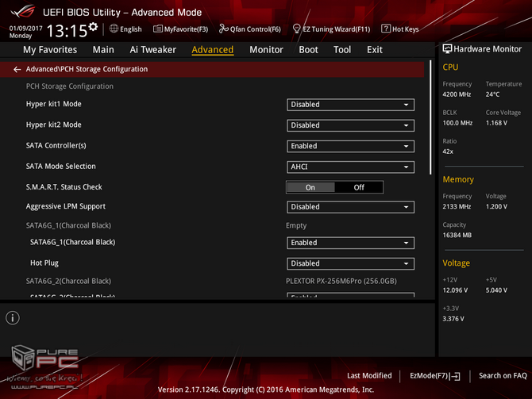Open Qfan Control(F6)
The width and height of the screenshot is (532, 399).
point(250,29)
